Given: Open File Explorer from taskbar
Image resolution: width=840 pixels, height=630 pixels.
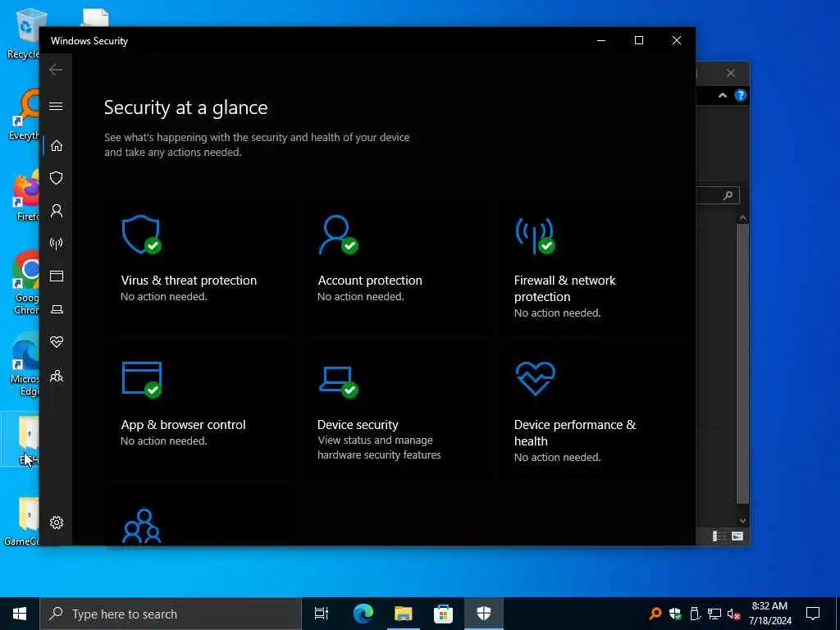Looking at the screenshot, I should [x=404, y=614].
